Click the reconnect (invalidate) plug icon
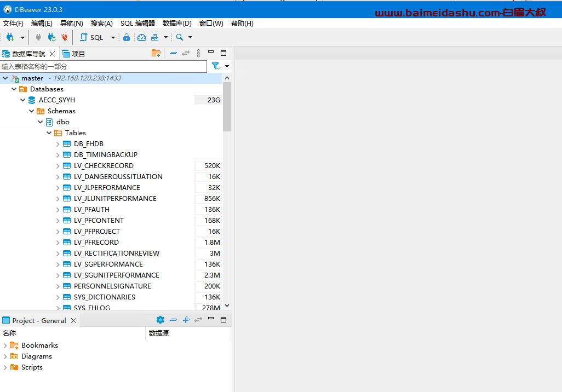Screen dimensions: 562x392 51,37
